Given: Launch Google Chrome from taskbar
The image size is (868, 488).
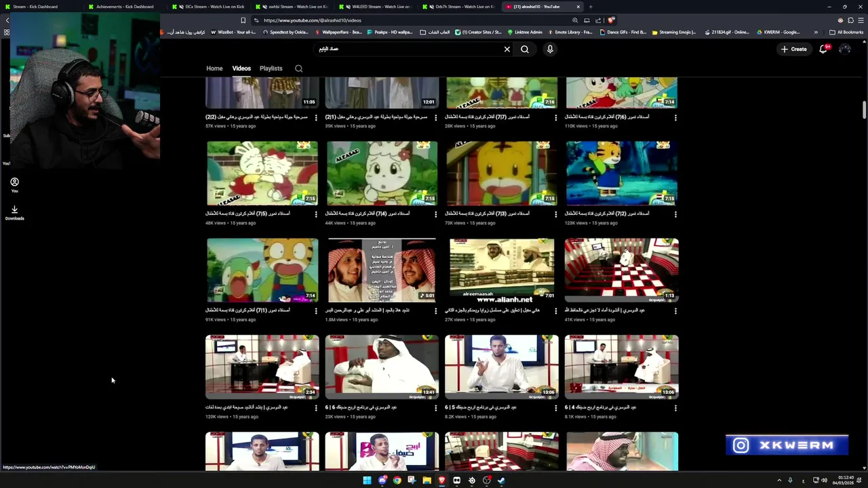Looking at the screenshot, I should click(x=397, y=481).
